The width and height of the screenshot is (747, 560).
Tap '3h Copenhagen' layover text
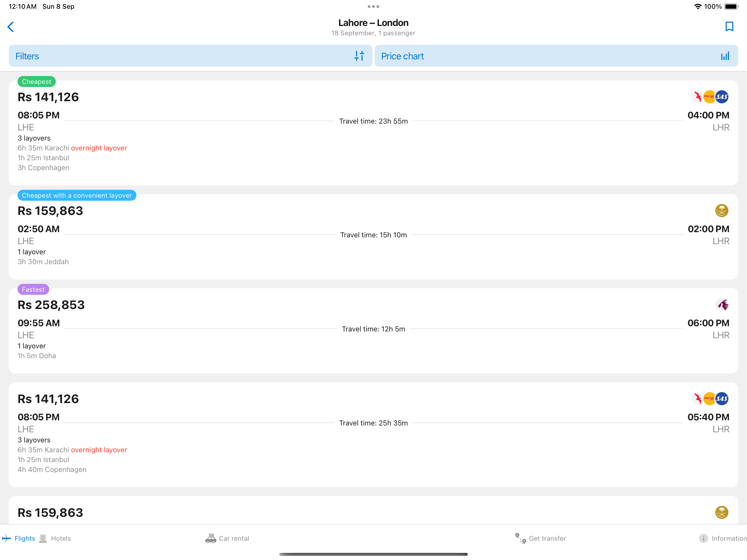(x=43, y=168)
